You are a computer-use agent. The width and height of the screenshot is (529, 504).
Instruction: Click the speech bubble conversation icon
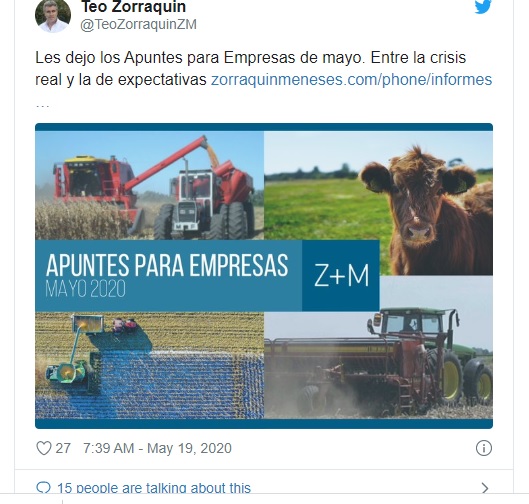(43, 488)
